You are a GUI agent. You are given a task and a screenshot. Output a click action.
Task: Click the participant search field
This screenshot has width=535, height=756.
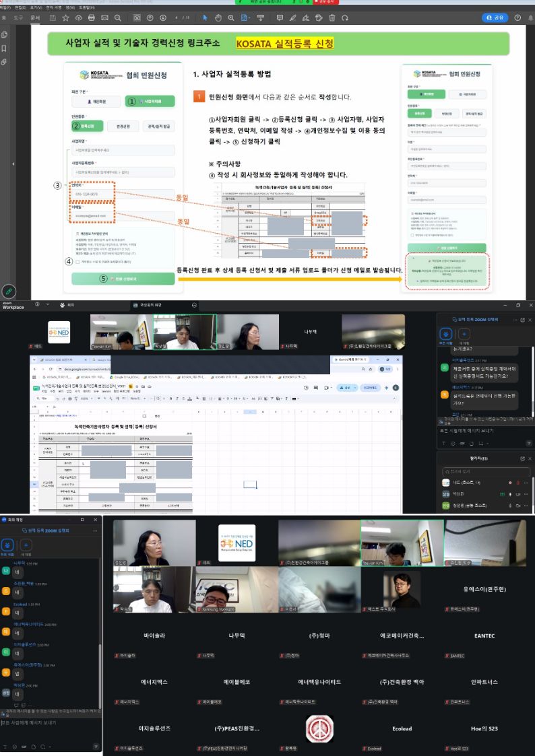(486, 471)
